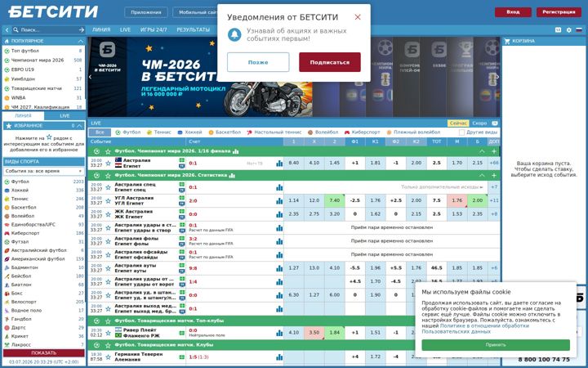Expand +66 extra markets for Австралия–Египет

[494, 164]
